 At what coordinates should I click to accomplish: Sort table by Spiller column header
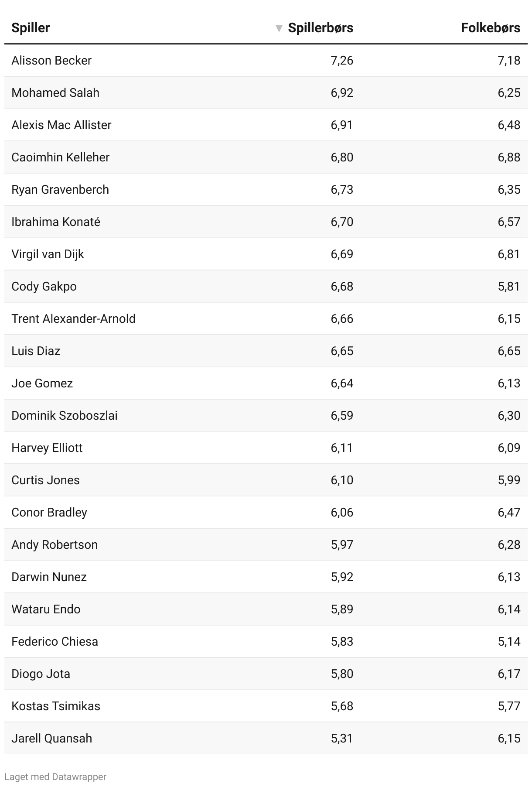[31, 28]
